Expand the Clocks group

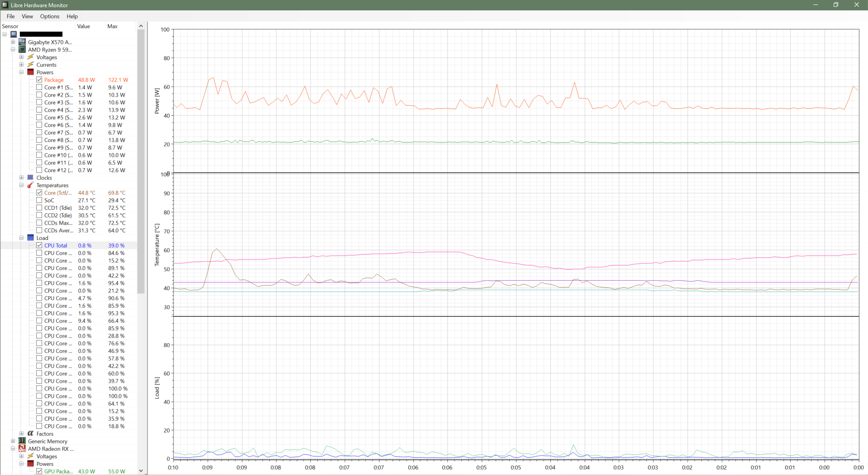(x=21, y=178)
